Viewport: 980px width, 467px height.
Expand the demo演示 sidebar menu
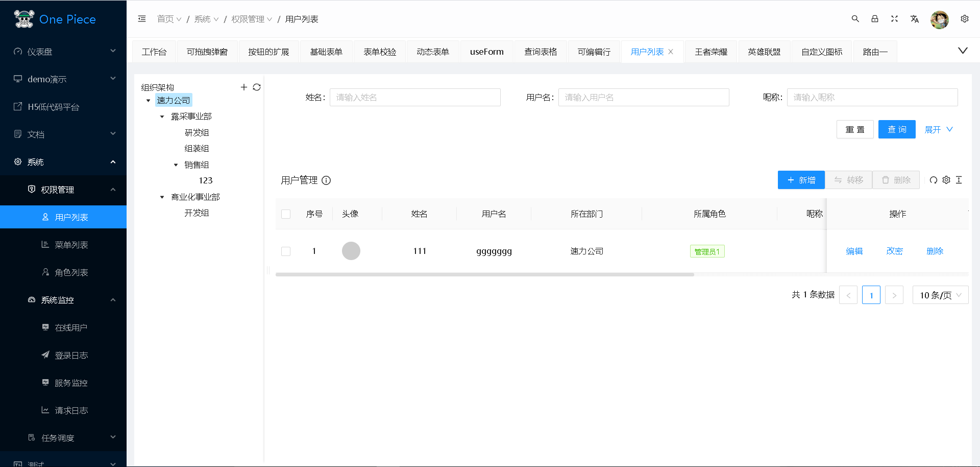click(x=63, y=79)
